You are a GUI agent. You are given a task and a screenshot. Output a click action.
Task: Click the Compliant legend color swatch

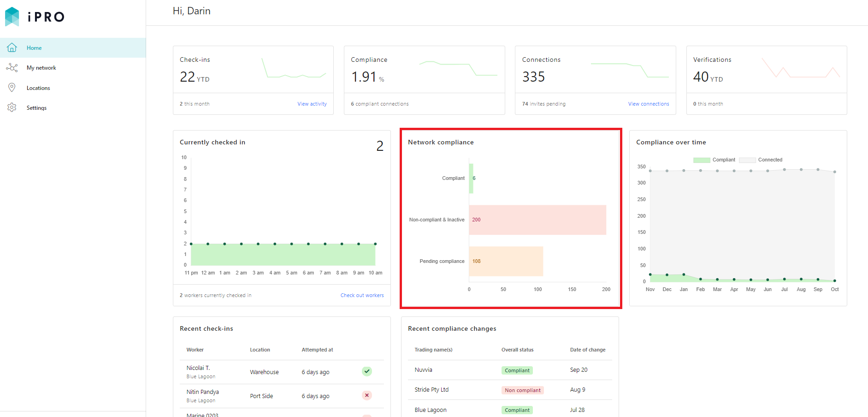point(702,160)
